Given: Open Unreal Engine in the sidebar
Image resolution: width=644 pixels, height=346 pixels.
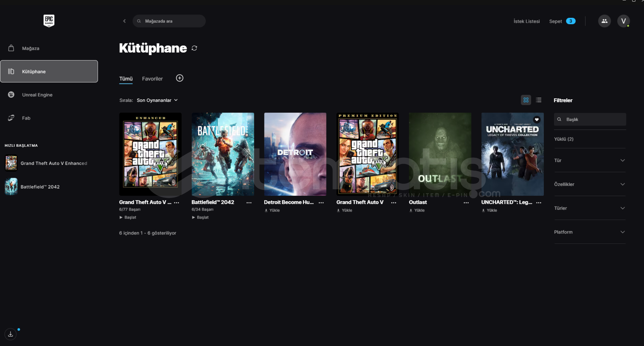Looking at the screenshot, I should (x=49, y=95).
